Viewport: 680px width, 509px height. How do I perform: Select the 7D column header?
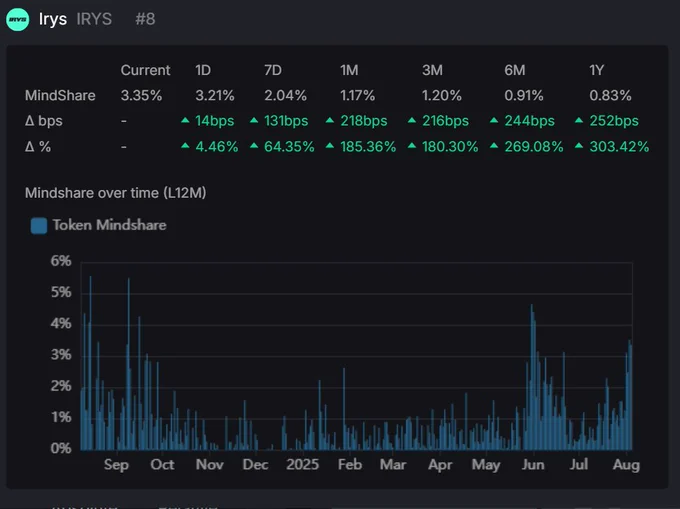pos(273,70)
